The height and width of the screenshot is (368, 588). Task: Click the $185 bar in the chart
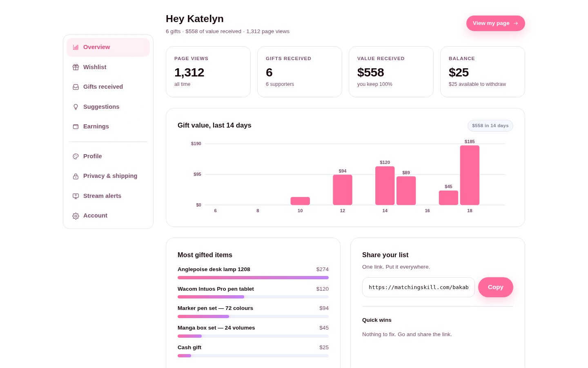click(x=470, y=175)
